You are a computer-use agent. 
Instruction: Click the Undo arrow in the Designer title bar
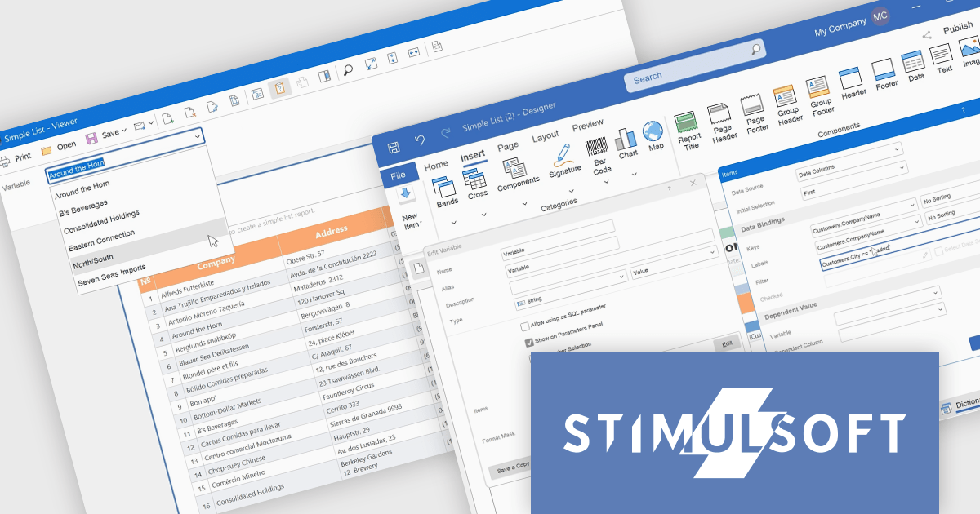click(420, 141)
